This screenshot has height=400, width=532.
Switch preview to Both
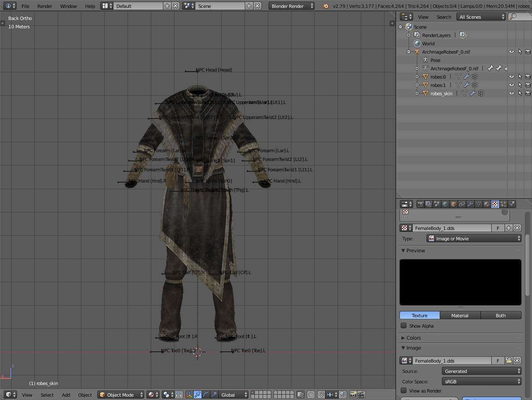coord(501,315)
